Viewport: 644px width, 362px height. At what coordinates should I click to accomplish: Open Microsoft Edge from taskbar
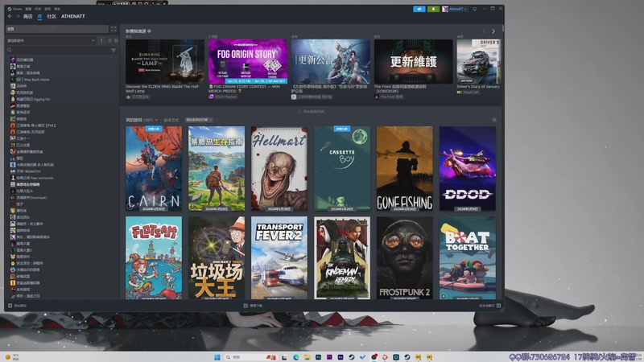[x=295, y=357]
